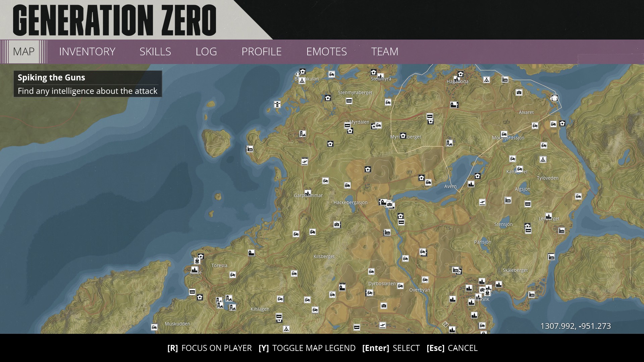Click the safehouse icon left of Stenmyraberget
This screenshot has height=362, width=644.
(x=328, y=98)
